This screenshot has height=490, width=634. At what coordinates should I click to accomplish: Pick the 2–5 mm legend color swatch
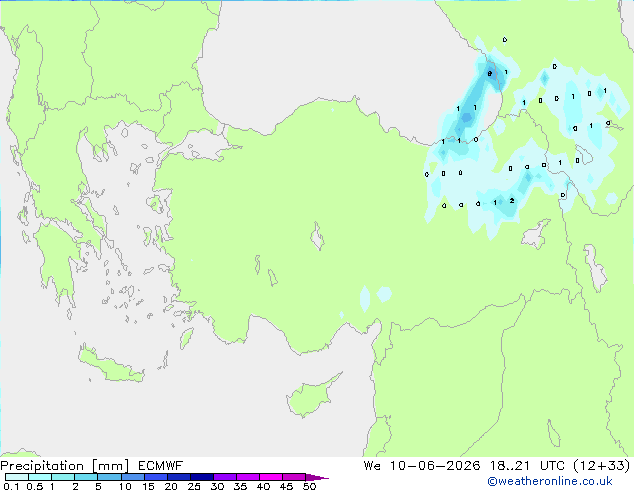86,477
